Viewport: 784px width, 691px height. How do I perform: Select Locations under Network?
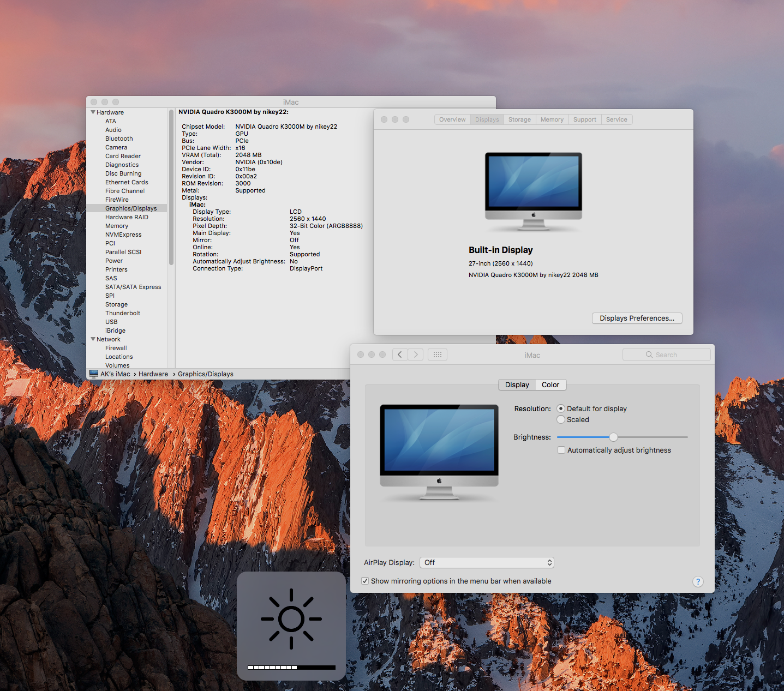pos(119,357)
